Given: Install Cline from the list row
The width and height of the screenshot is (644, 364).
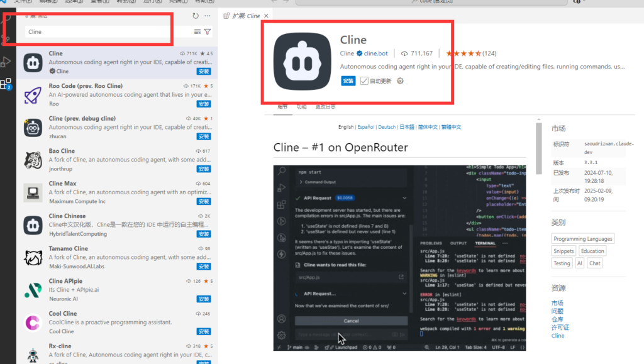Looking at the screenshot, I should [204, 72].
